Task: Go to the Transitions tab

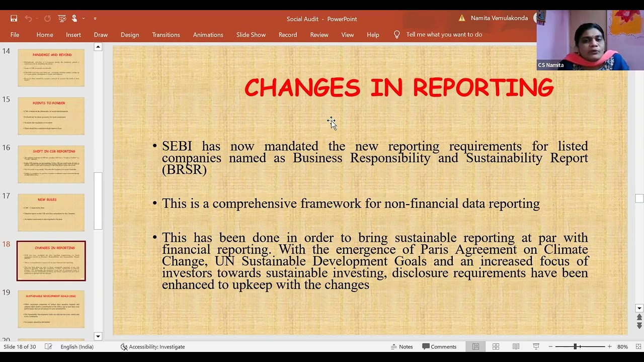Action: 166,35
